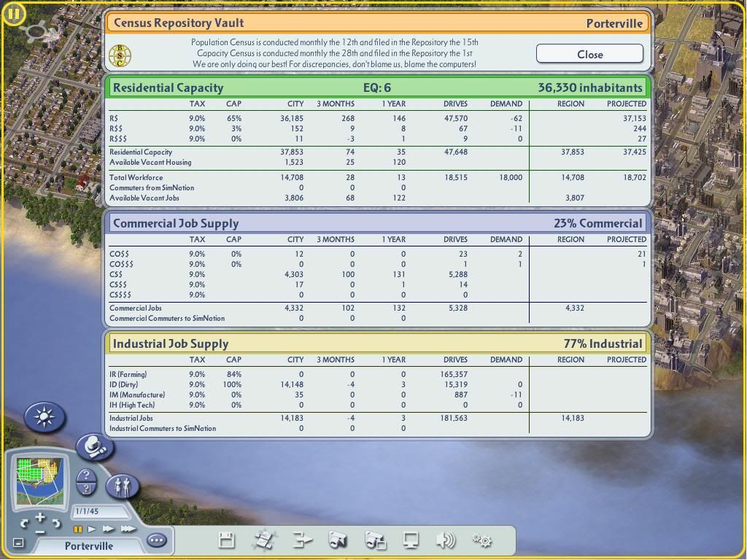Select the lower route query question mark tool
This screenshot has height=560, width=747.
pyautogui.click(x=86, y=489)
